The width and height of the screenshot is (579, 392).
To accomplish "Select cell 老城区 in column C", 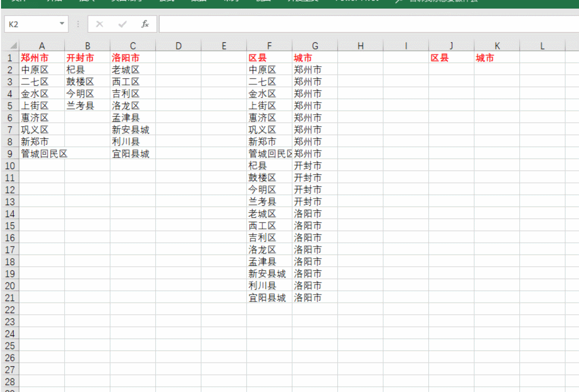I will pos(133,70).
